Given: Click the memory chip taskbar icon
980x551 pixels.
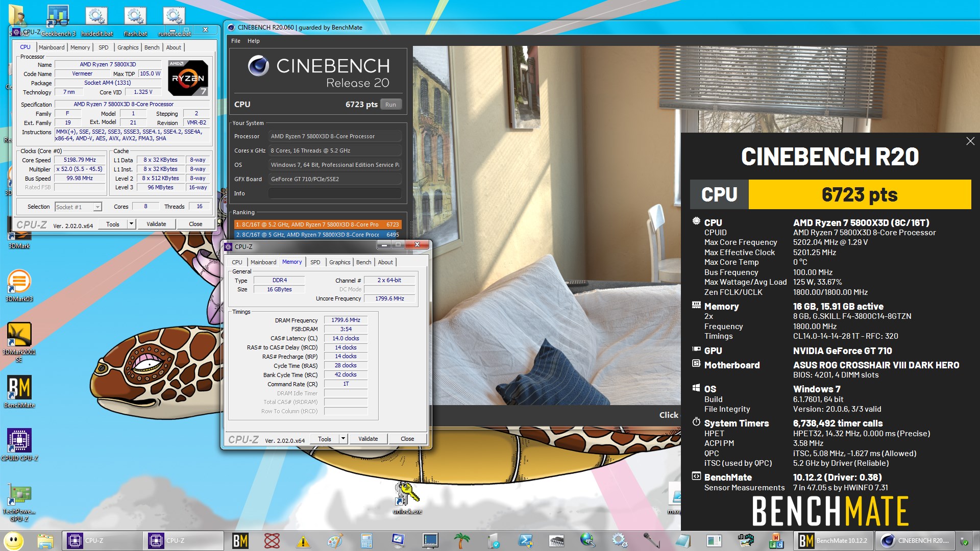Looking at the screenshot, I should (x=556, y=541).
